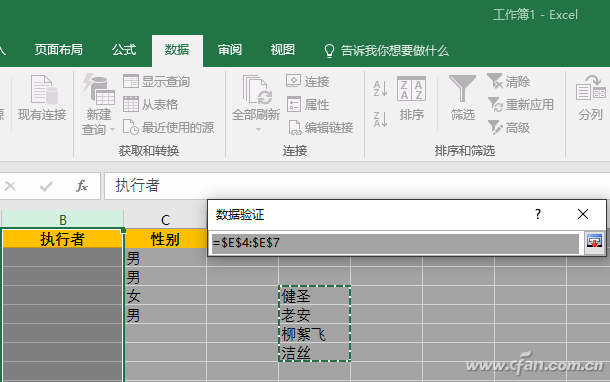The height and width of the screenshot is (382, 610).
Task: Click the help question mark in 数据验证
Action: 538,214
